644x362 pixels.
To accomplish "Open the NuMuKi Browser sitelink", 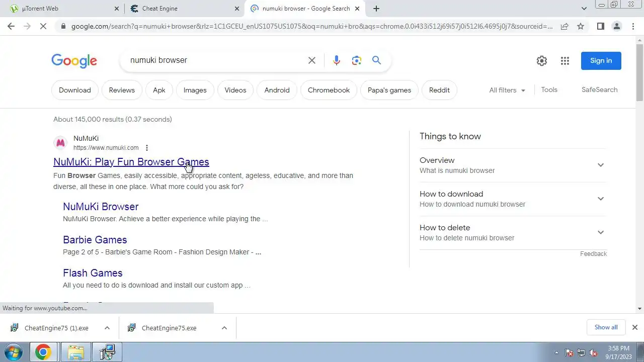I will 101,207.
